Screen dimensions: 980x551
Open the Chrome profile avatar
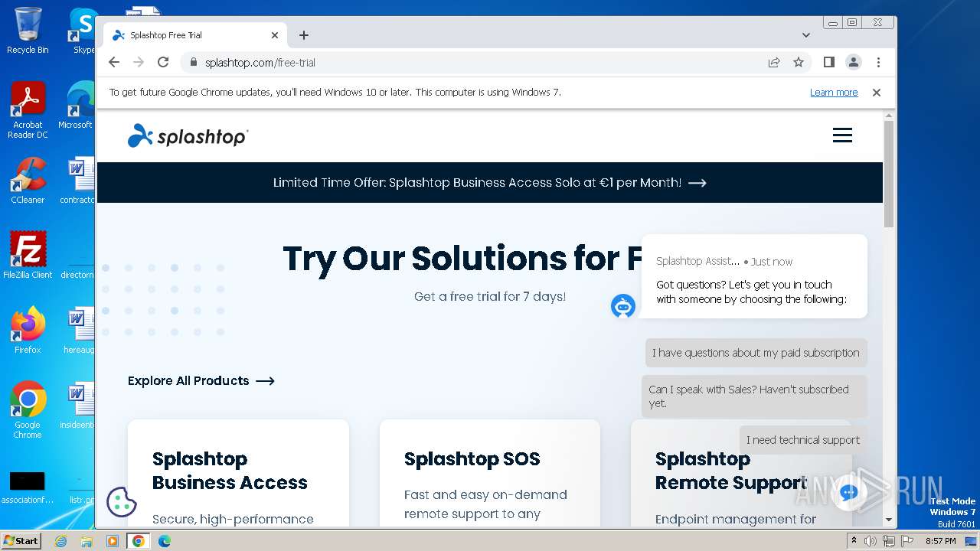(853, 62)
